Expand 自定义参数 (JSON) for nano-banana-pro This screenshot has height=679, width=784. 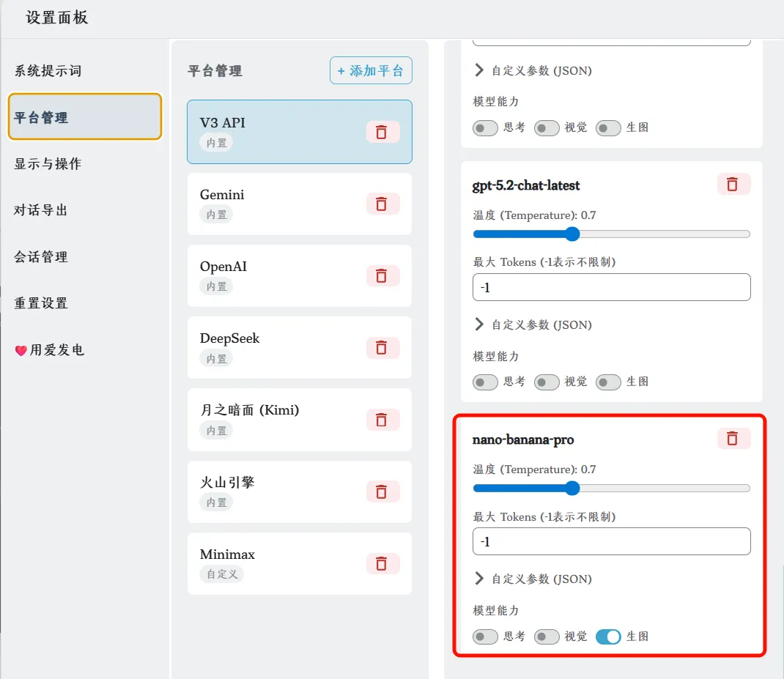pos(533,579)
